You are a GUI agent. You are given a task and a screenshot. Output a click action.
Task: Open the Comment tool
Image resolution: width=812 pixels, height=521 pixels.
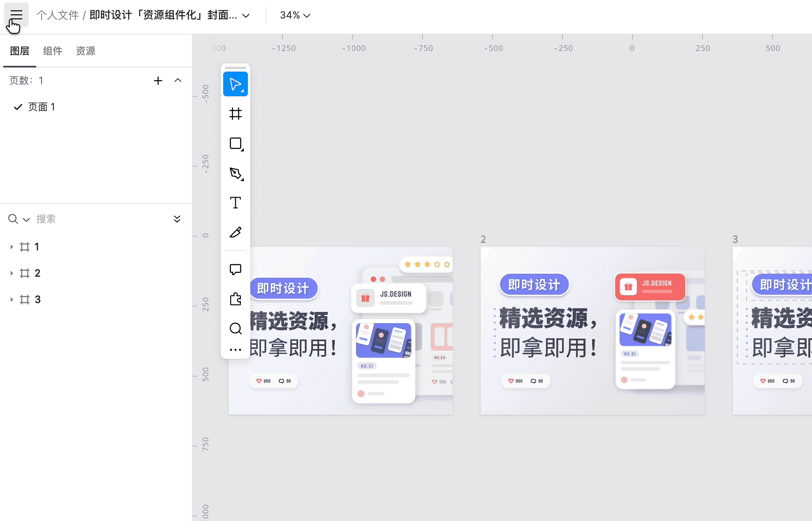point(235,269)
